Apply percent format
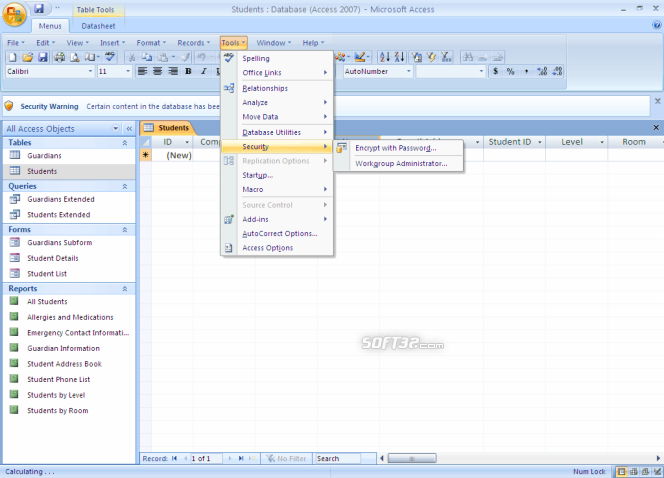This screenshot has height=478, width=664. pos(510,71)
